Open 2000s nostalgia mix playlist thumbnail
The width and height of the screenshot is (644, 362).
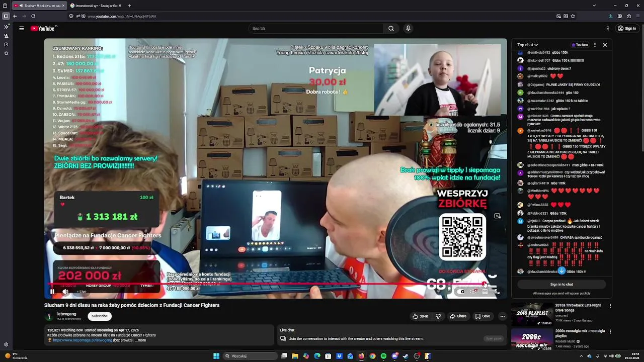[x=532, y=339]
